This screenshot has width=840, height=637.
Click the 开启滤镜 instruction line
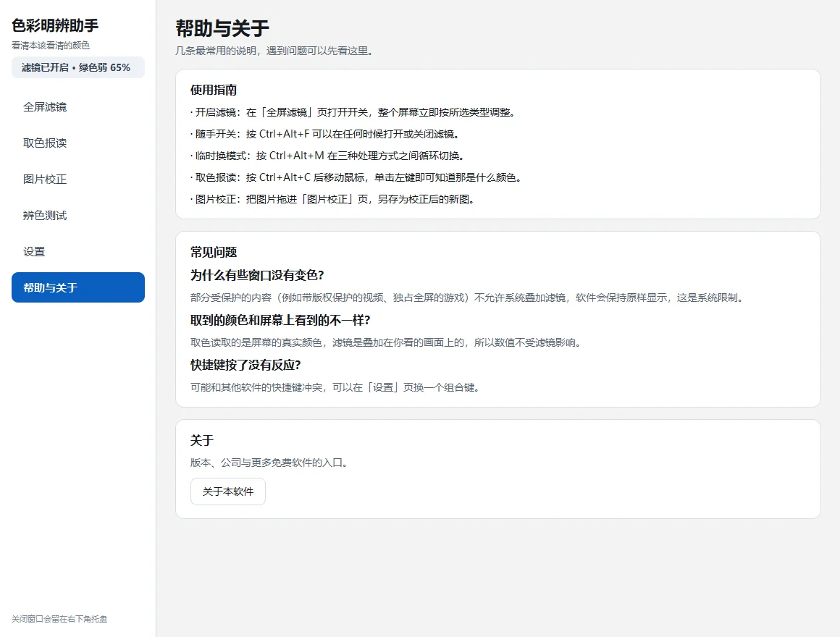(x=353, y=112)
